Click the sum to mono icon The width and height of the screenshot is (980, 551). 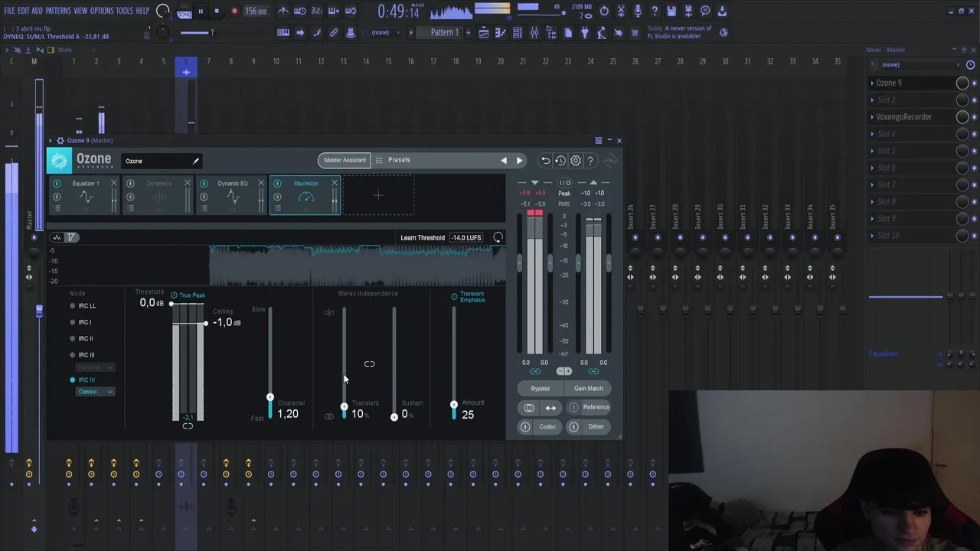tap(529, 408)
